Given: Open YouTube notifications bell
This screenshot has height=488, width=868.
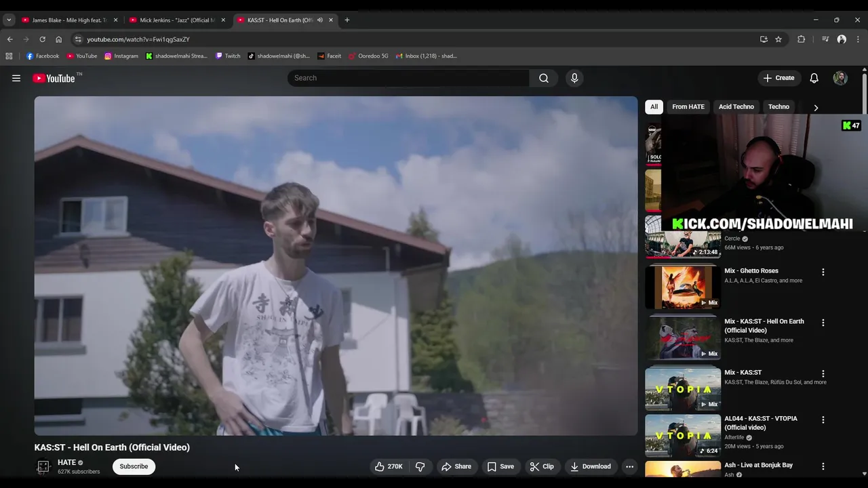Looking at the screenshot, I should click(814, 78).
